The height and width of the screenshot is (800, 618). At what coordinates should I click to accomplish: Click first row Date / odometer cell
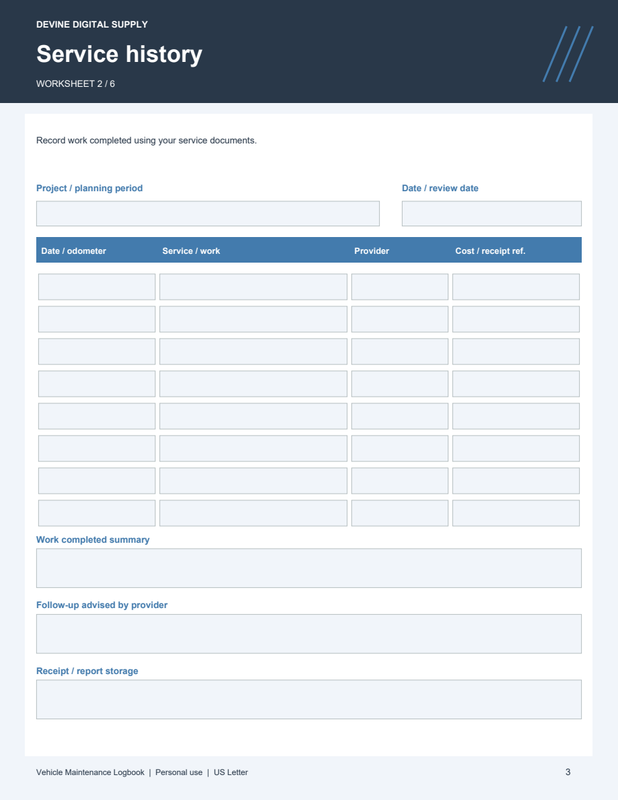[x=97, y=287]
